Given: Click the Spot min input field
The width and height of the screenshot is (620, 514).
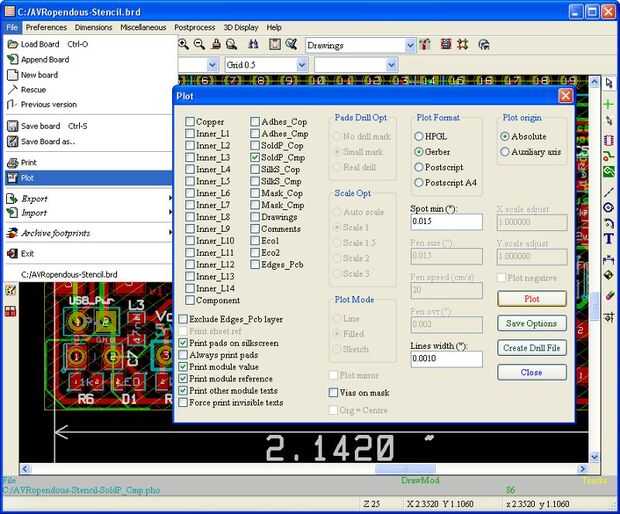Looking at the screenshot, I should (x=446, y=221).
